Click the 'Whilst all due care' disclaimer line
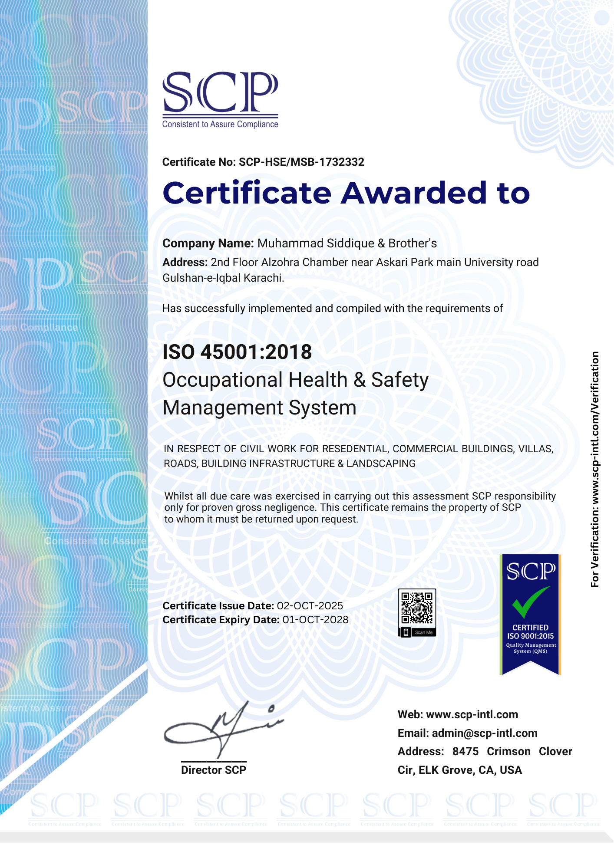This screenshot has height=868, width=614. tap(360, 496)
